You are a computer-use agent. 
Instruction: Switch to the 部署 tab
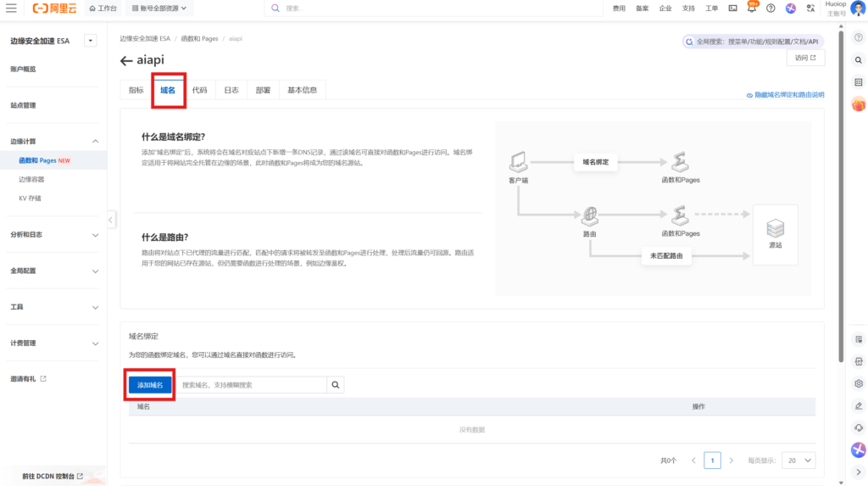coord(263,90)
